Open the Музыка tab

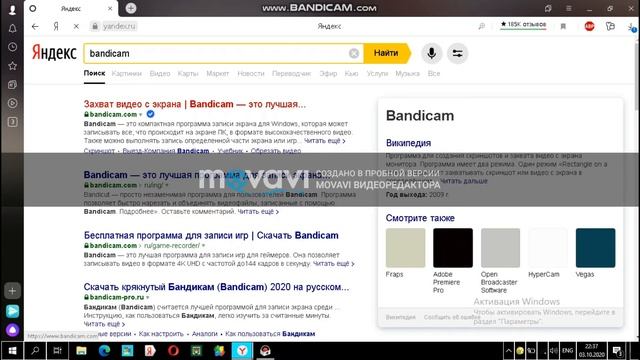pos(407,73)
